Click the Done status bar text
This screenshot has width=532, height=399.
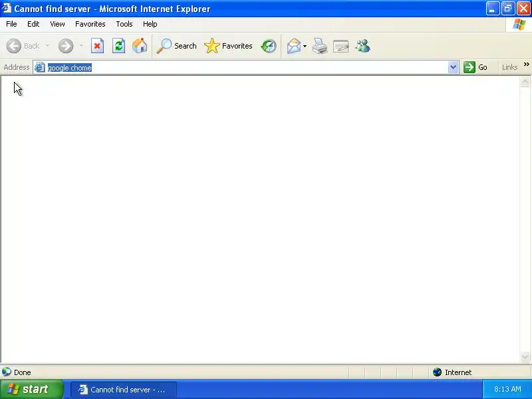point(23,372)
